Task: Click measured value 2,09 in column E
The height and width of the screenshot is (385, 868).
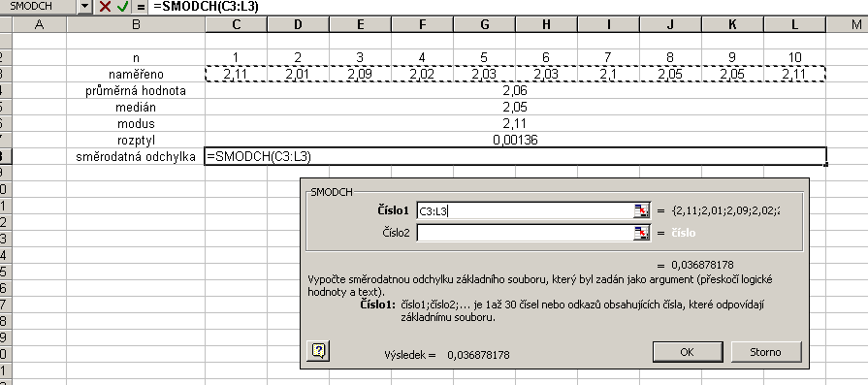Action: click(x=361, y=74)
